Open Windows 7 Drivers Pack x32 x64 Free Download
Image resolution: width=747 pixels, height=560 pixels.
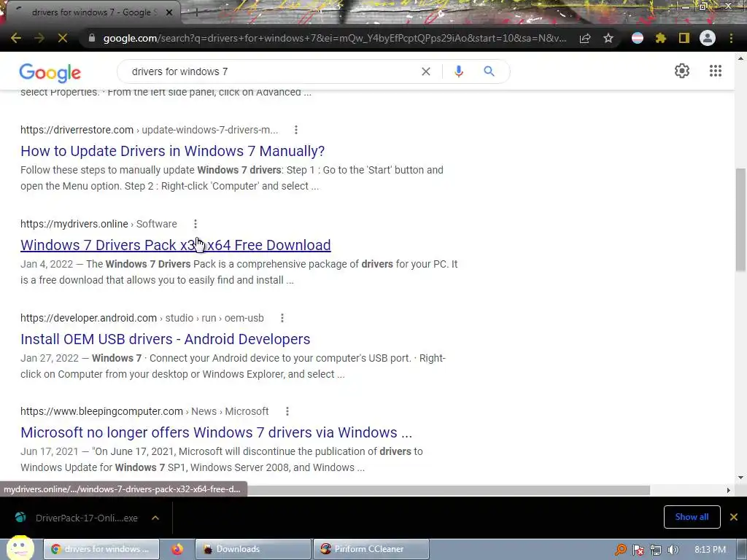click(x=175, y=245)
